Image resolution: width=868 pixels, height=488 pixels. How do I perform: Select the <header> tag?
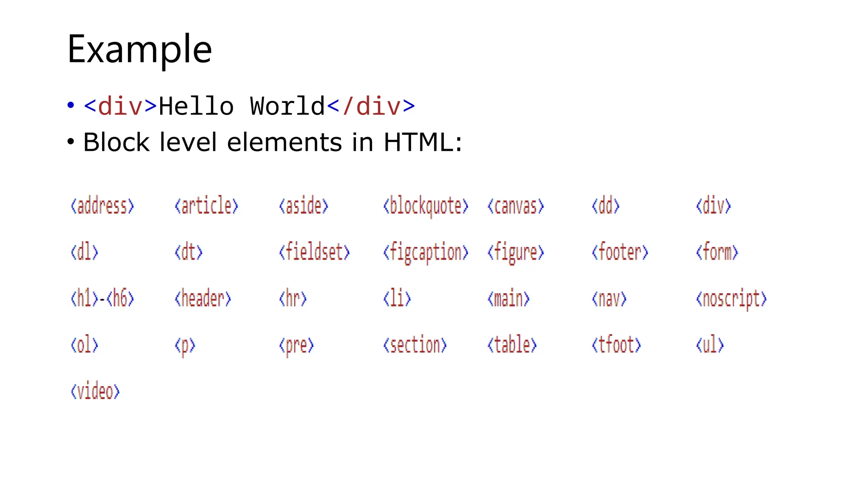203,299
